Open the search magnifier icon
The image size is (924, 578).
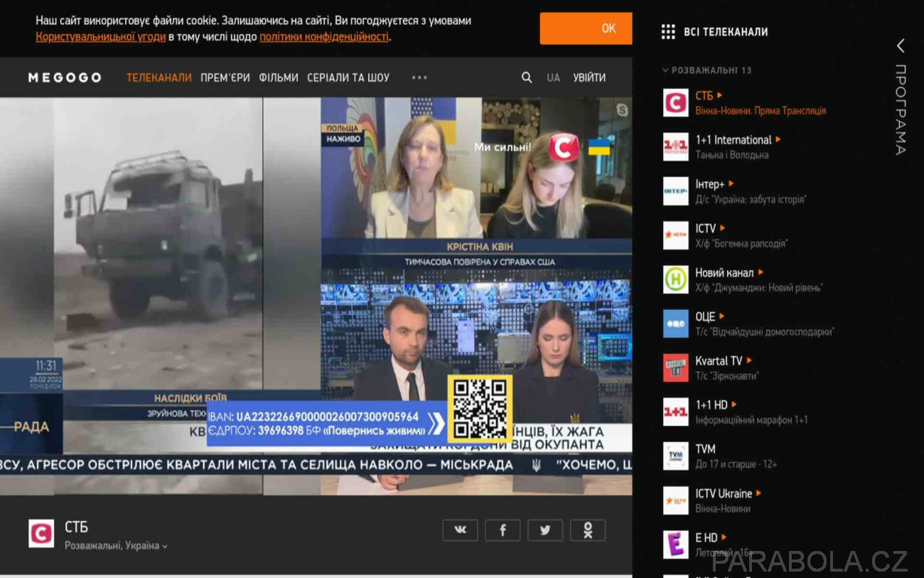point(527,77)
